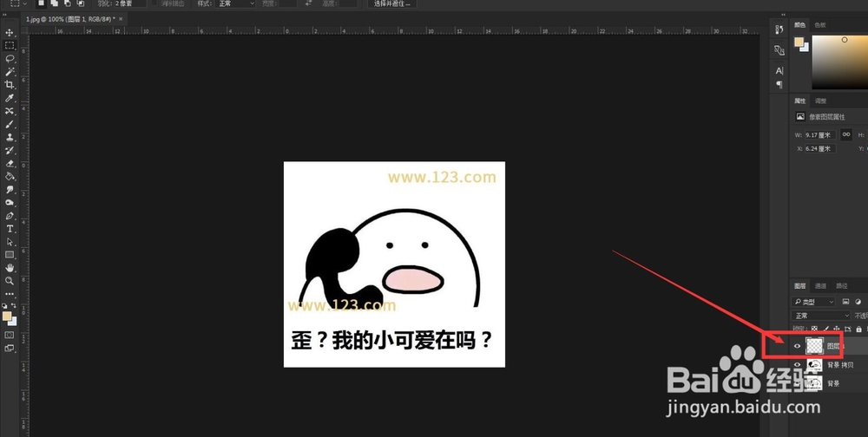Click foreground color swatch in Color panel
The height and width of the screenshot is (437, 868).
coord(799,42)
